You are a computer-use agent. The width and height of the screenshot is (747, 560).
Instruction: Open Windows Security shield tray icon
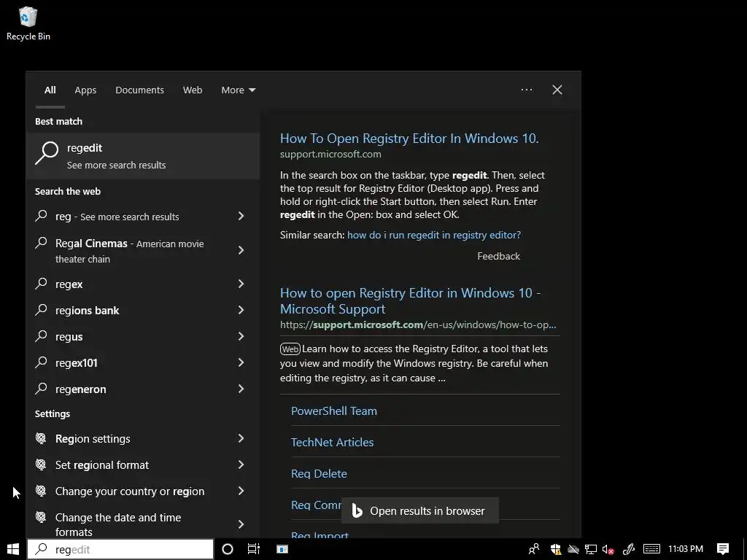point(555,549)
